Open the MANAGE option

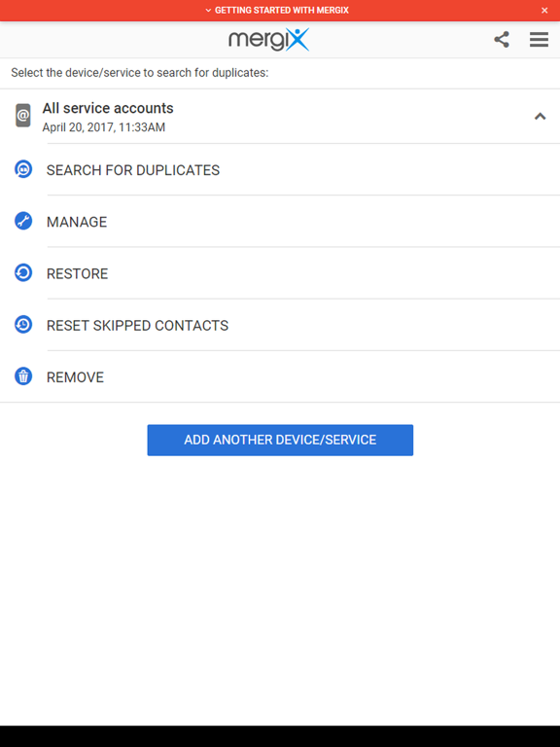pos(280,222)
